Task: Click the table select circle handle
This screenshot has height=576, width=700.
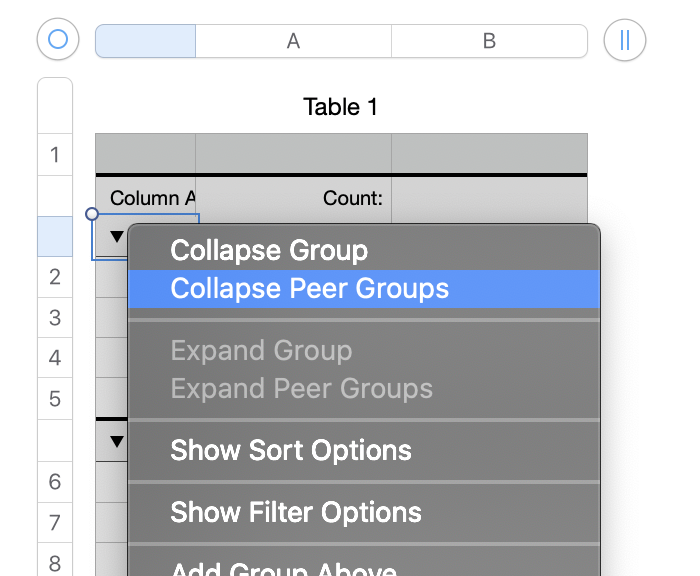Action: (x=58, y=40)
